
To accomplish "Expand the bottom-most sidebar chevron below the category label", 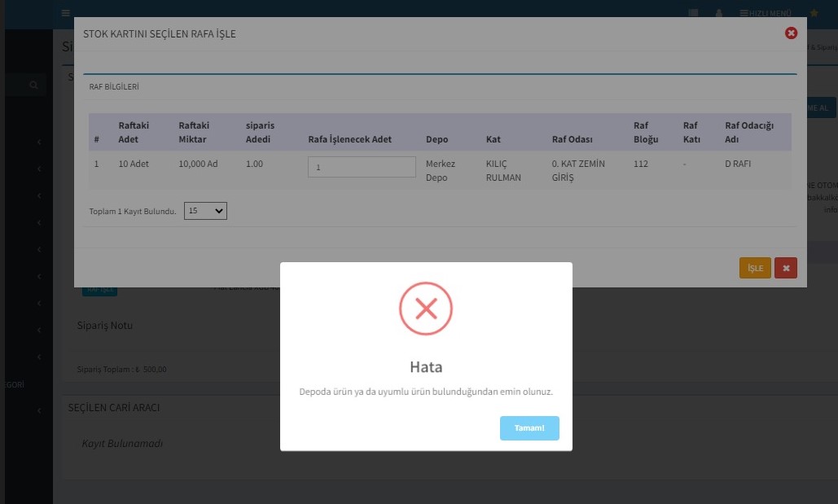I will (x=39, y=411).
